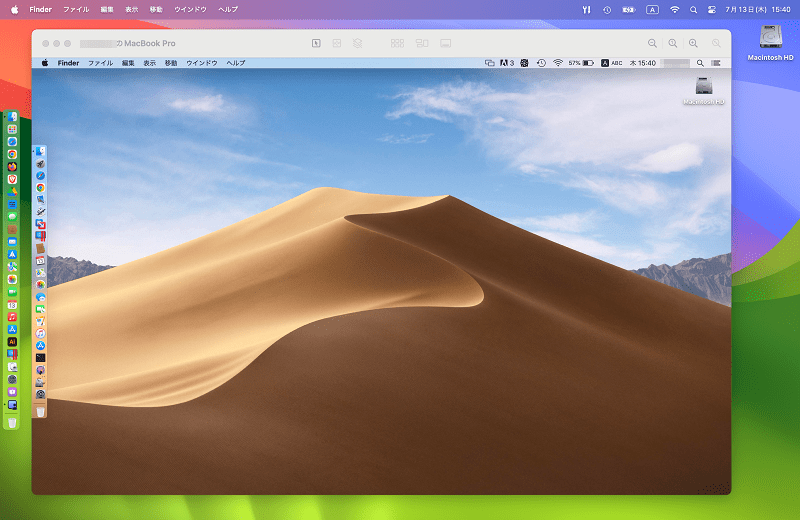Click zoom in magnifier in Screen Sharing toolbar
Image resolution: width=800 pixels, height=520 pixels.
693,43
